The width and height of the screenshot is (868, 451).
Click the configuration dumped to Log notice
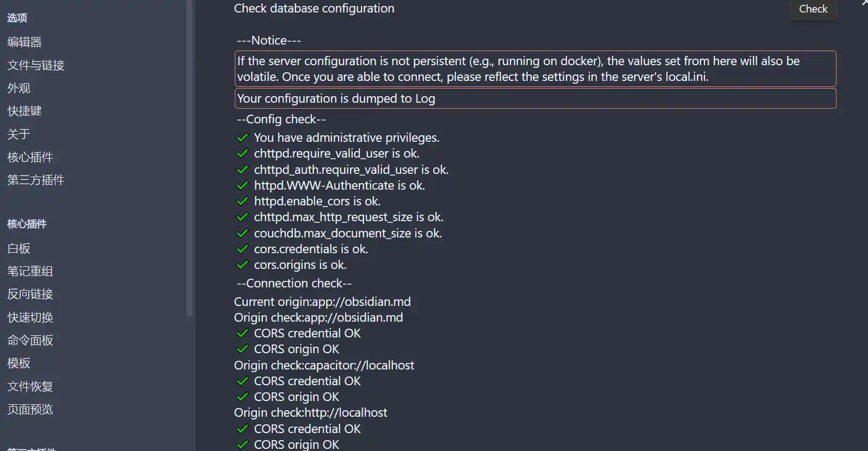point(535,98)
